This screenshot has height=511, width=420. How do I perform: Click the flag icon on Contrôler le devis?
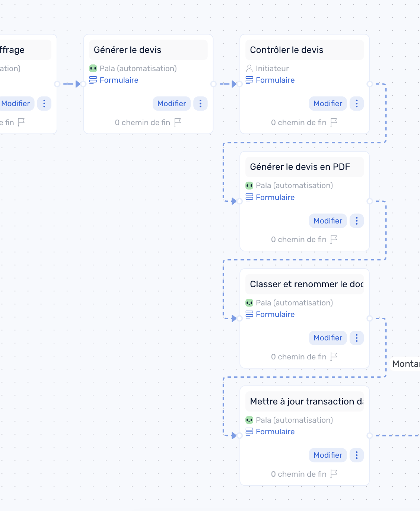[334, 122]
